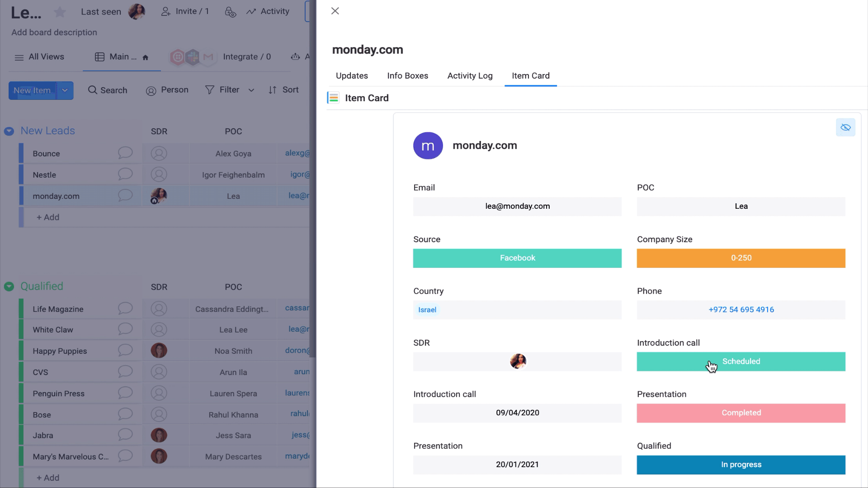The height and width of the screenshot is (488, 868).
Task: Collapse the New Leads group
Action: pos(9,131)
